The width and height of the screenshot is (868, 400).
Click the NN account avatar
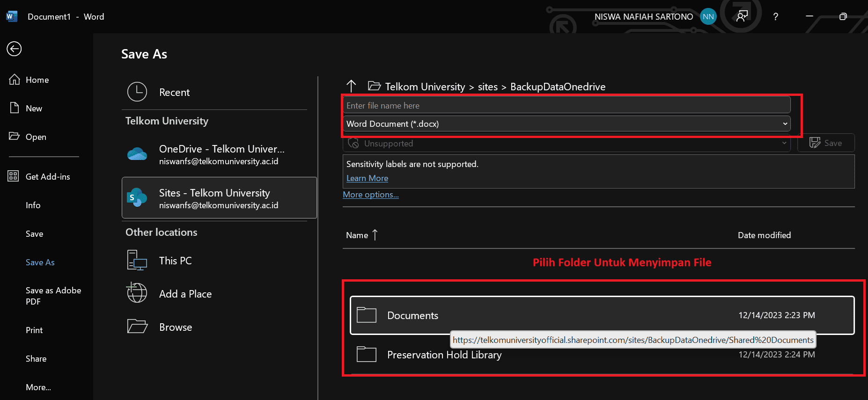click(x=708, y=16)
